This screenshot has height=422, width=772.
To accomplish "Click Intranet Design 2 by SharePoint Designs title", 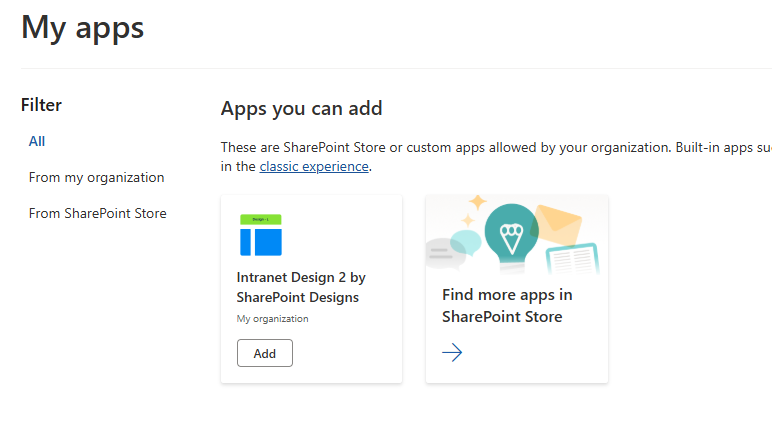I will click(301, 287).
